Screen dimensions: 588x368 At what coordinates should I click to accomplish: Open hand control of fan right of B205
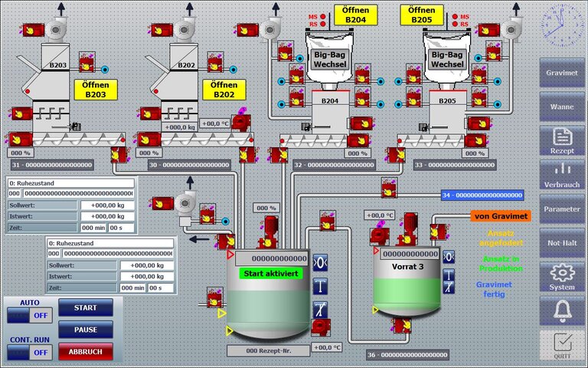tap(488, 30)
